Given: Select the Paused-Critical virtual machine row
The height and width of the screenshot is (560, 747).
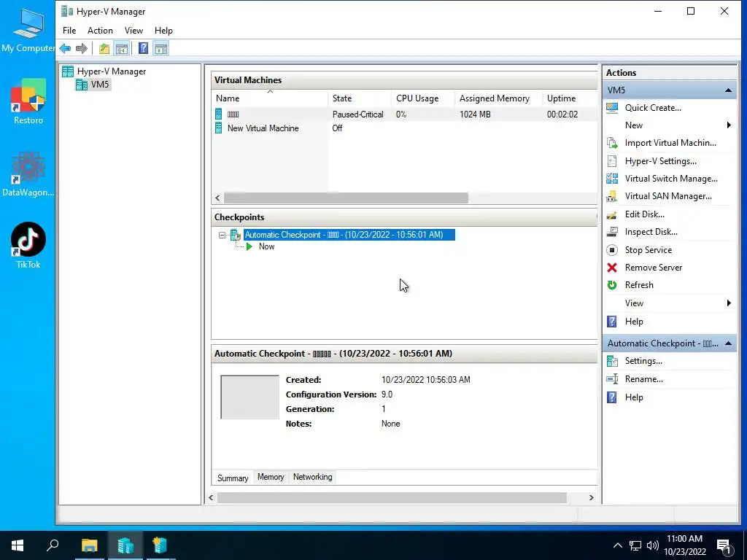Looking at the screenshot, I should click(x=404, y=114).
